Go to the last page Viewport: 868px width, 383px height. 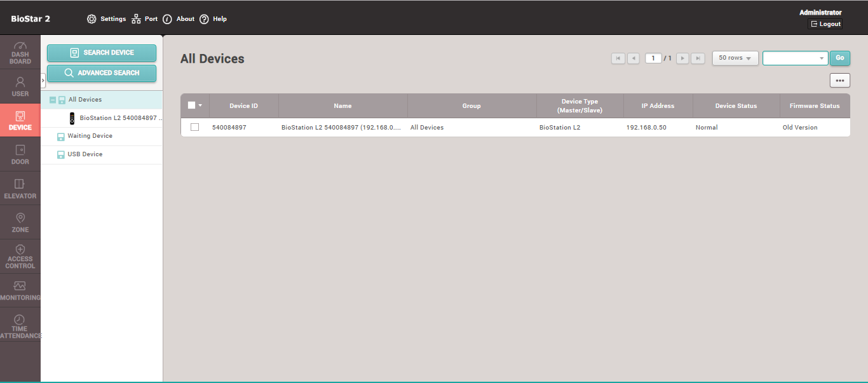click(698, 58)
